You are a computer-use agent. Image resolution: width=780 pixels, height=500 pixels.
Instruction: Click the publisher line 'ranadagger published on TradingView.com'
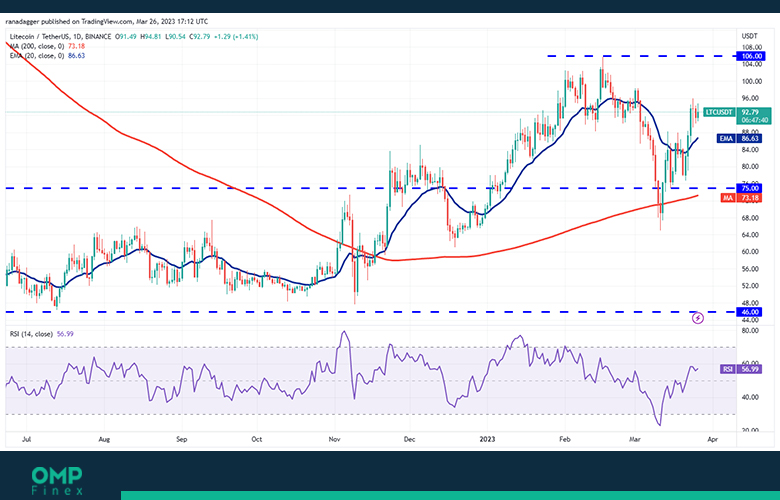click(x=69, y=21)
